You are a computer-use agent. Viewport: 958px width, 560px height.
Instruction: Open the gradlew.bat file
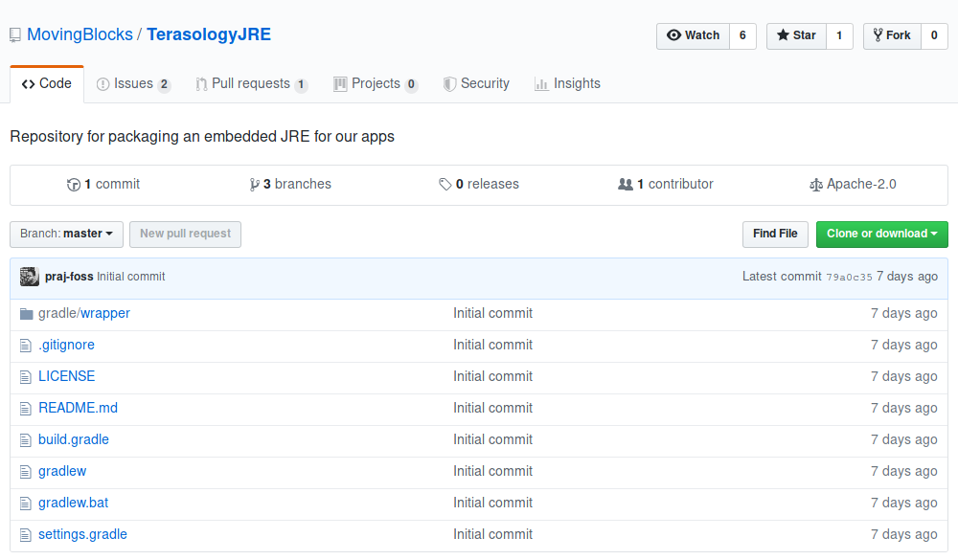click(x=74, y=504)
